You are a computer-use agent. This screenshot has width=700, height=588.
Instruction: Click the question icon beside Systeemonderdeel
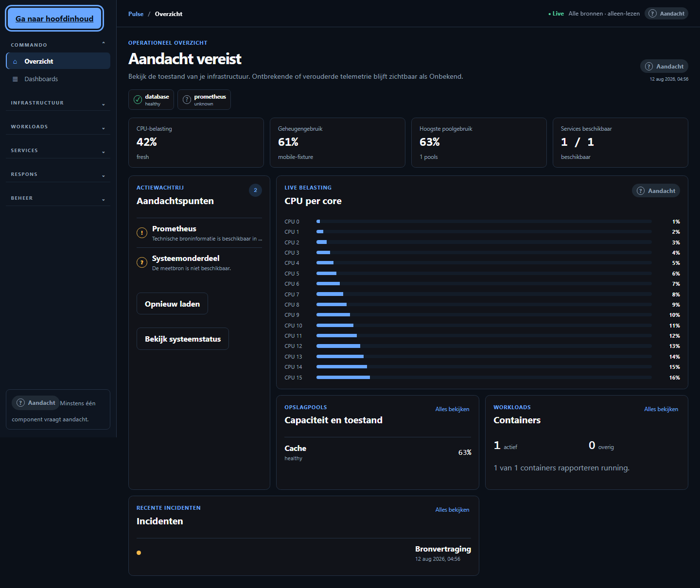(x=142, y=262)
